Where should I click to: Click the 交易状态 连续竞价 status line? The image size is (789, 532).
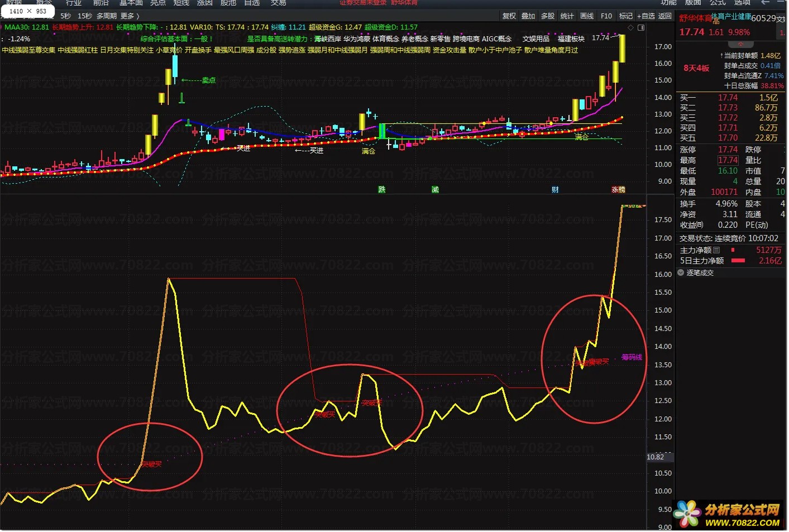[729, 238]
